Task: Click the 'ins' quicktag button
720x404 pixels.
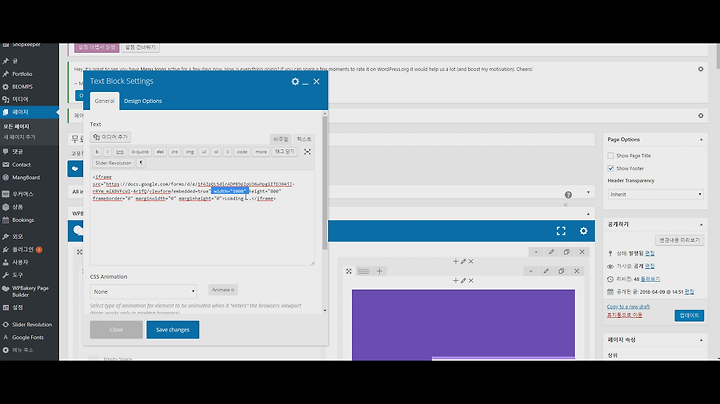Action: (x=174, y=152)
